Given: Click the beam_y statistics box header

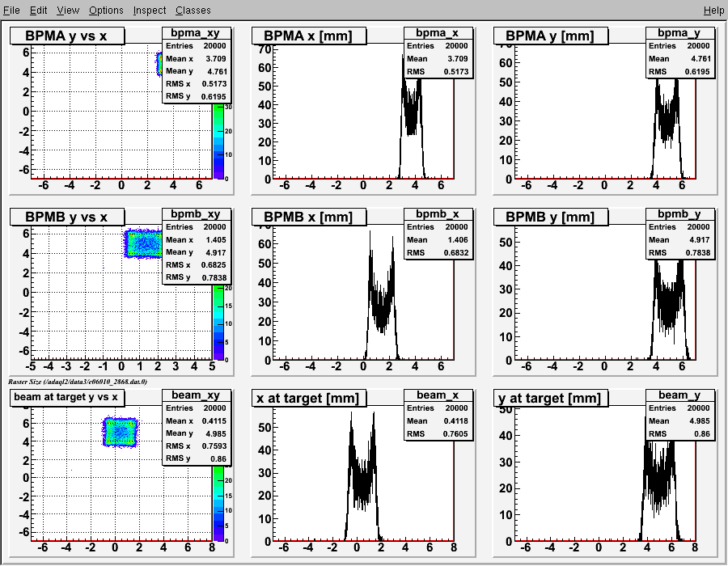Looking at the screenshot, I should point(679,395).
